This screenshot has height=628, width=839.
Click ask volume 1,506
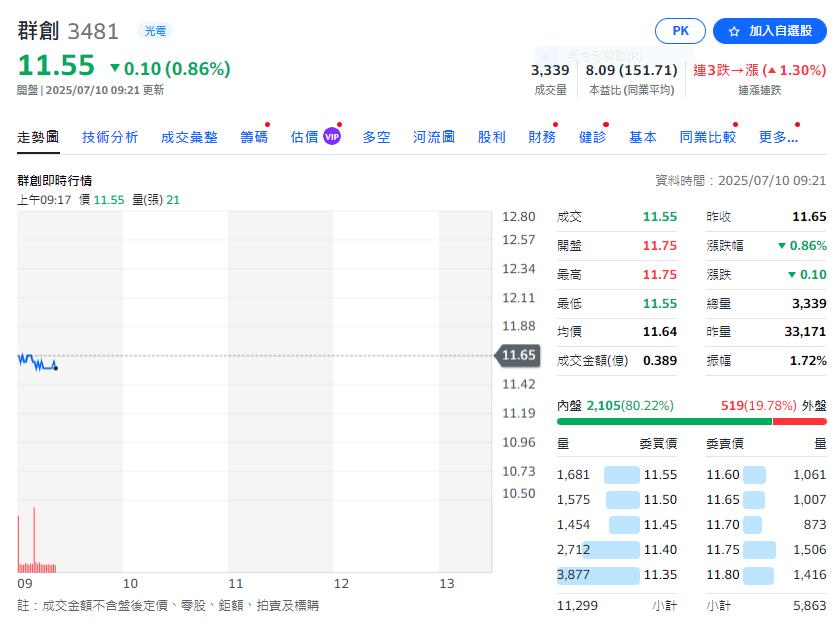810,550
